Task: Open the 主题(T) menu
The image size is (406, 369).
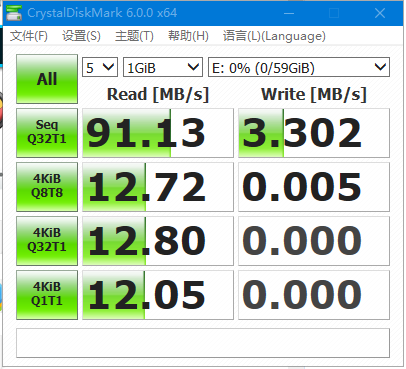Action: (x=134, y=36)
